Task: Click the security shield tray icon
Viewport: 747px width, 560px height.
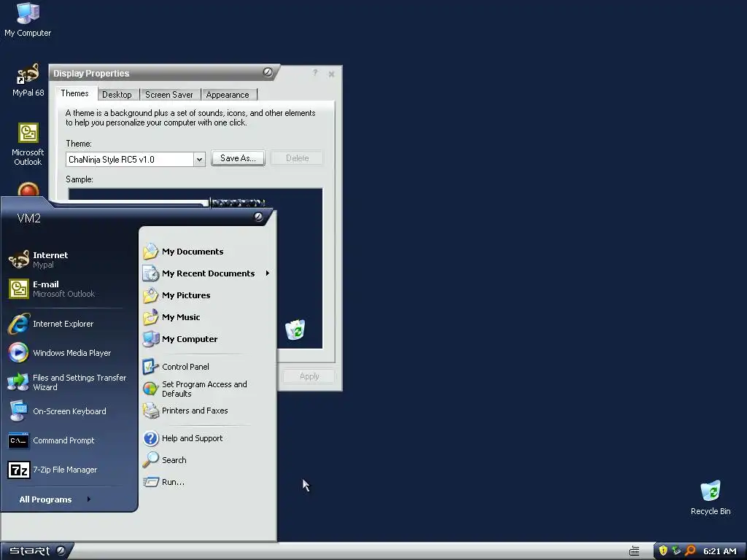Action: click(x=662, y=551)
